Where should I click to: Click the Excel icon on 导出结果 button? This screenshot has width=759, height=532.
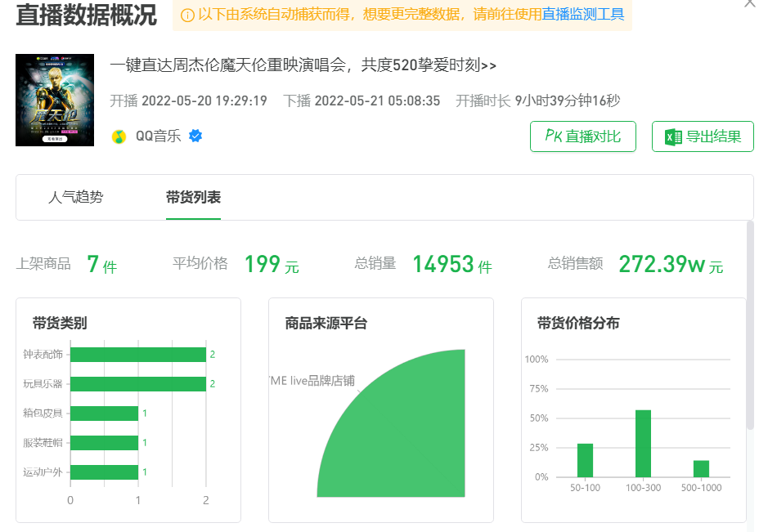click(673, 136)
